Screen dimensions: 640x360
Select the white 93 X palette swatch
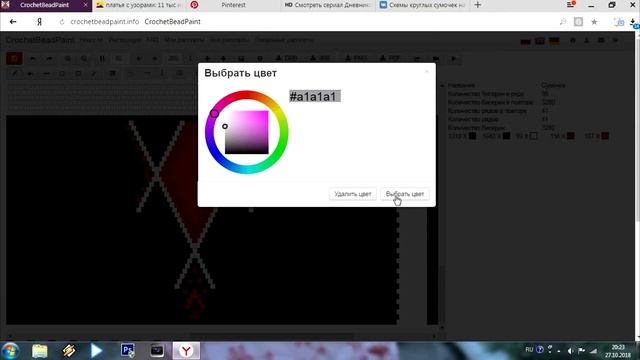(533, 136)
